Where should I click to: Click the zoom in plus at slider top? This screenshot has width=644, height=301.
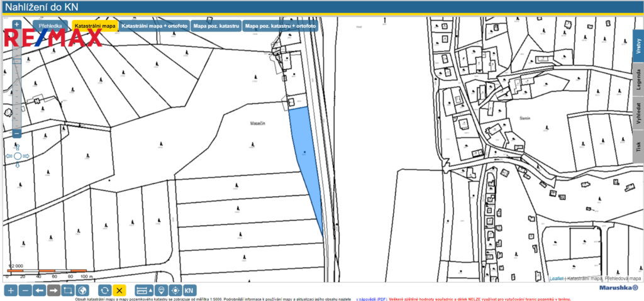coord(17,25)
